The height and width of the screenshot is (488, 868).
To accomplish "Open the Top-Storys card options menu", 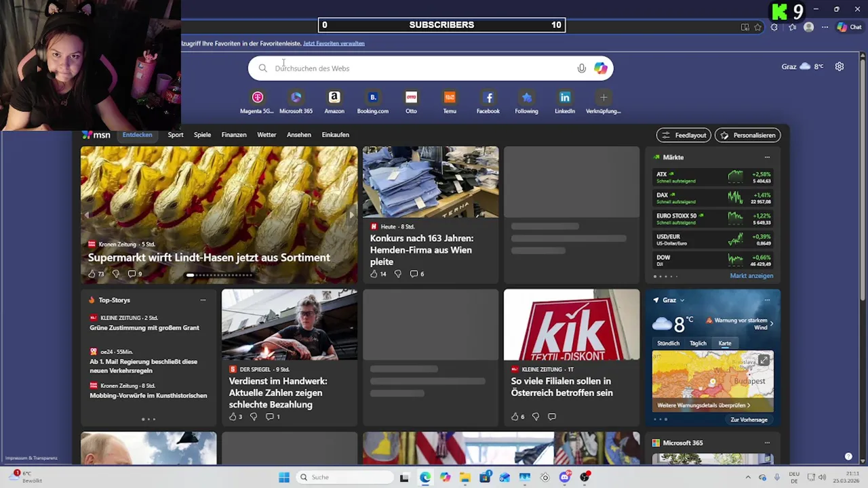I will (x=203, y=300).
